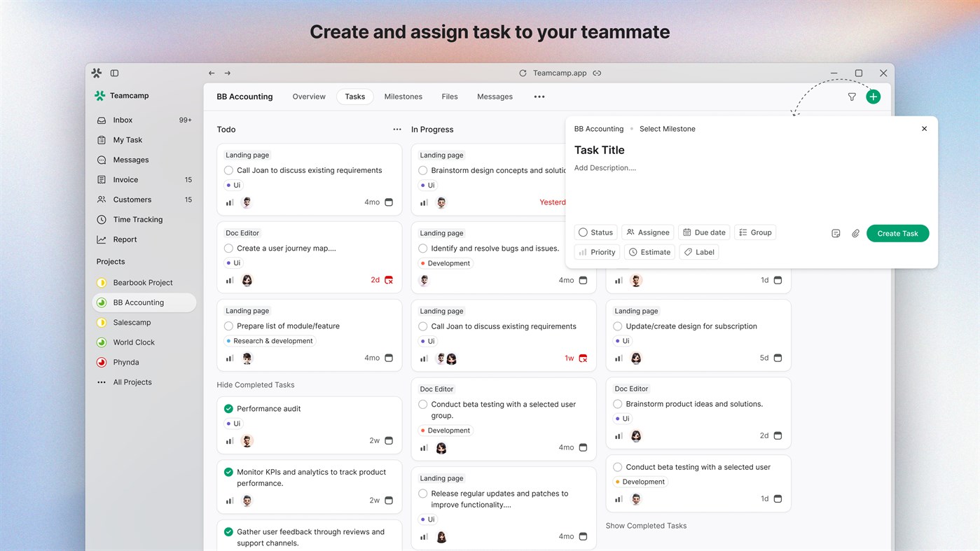Image resolution: width=980 pixels, height=551 pixels.
Task: Open the Messages tab for BB Accounting
Action: pos(495,97)
